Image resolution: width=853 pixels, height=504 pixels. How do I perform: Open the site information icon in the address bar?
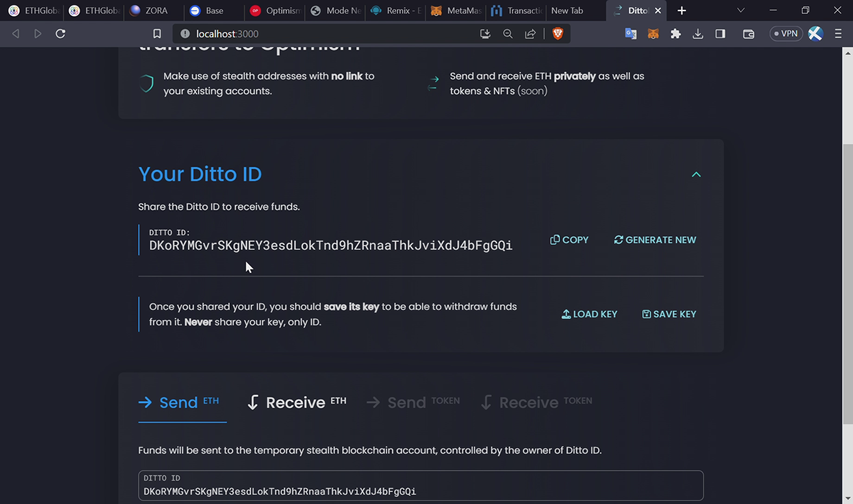[x=185, y=34]
